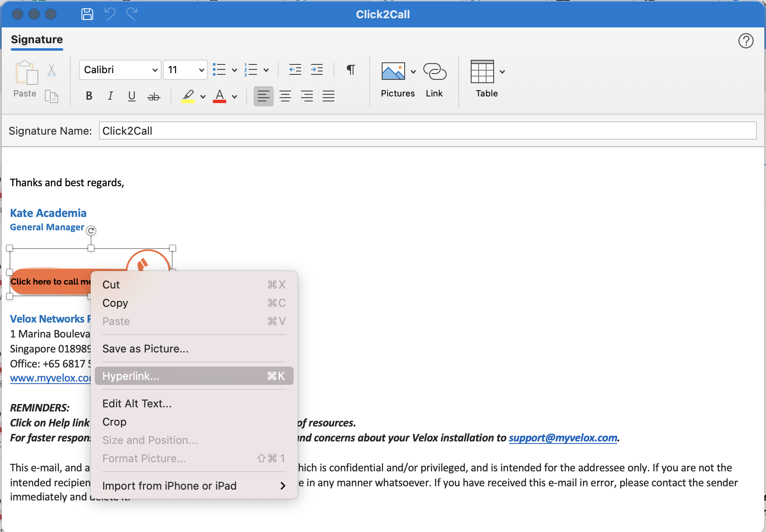
Task: Align text to the left
Action: (264, 96)
